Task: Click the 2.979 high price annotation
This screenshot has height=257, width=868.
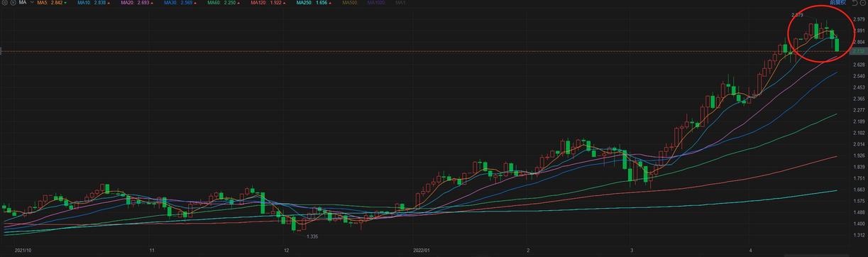Action: click(x=797, y=15)
